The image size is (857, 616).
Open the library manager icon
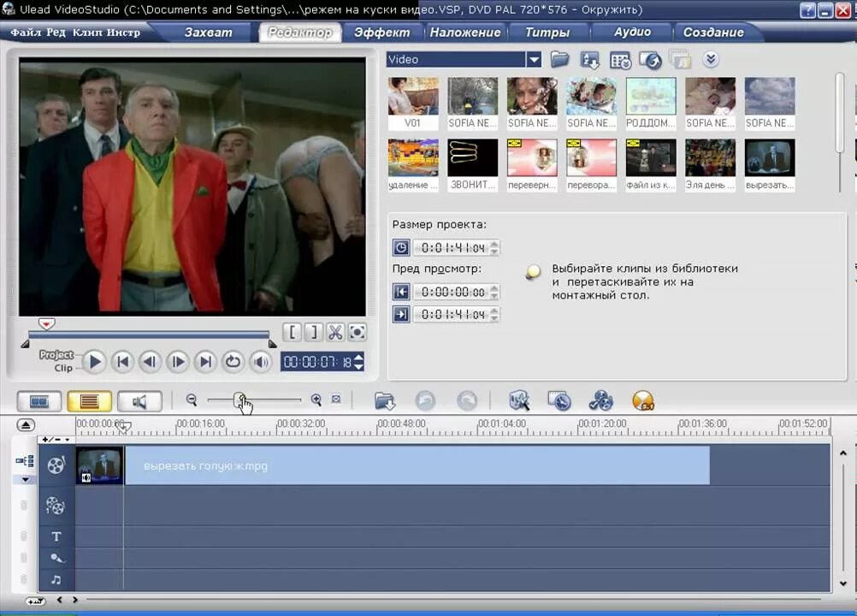coord(620,61)
